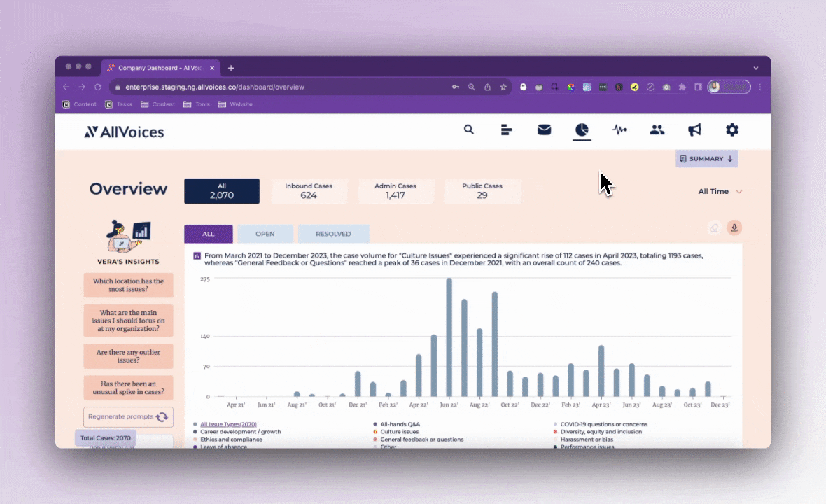
Task: Switch to the RESOLVED cases tab
Action: coord(333,234)
